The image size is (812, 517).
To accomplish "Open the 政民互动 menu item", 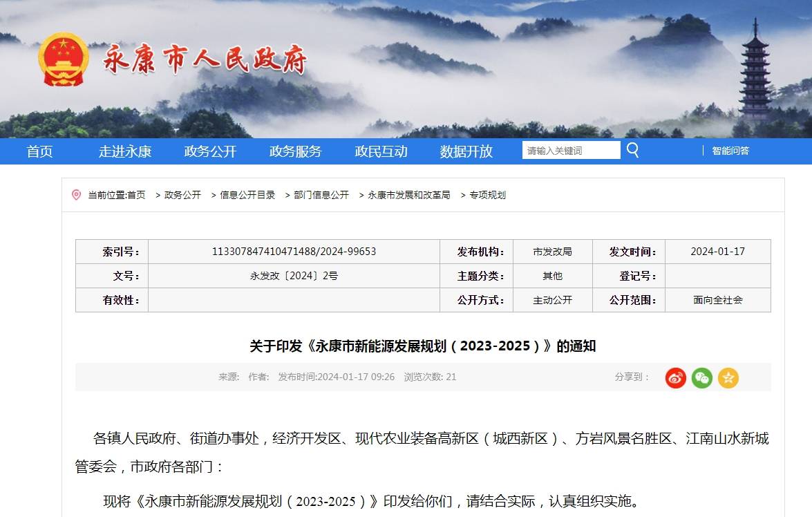I will (381, 151).
